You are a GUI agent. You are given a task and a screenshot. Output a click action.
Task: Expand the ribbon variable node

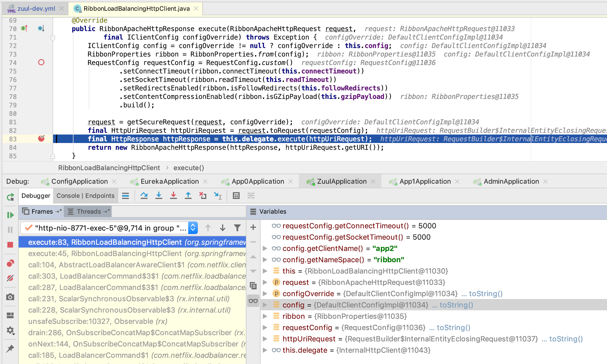click(265, 316)
